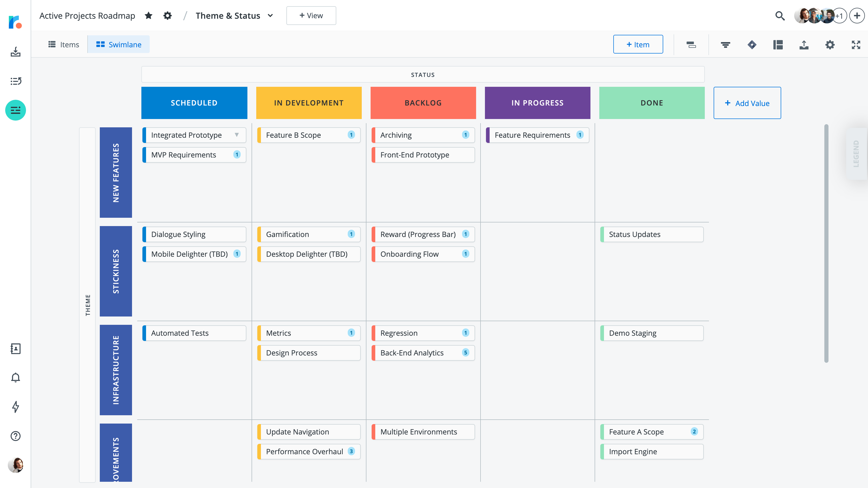Switch to the Items tab
Screen dimensions: 868x488
click(64, 44)
